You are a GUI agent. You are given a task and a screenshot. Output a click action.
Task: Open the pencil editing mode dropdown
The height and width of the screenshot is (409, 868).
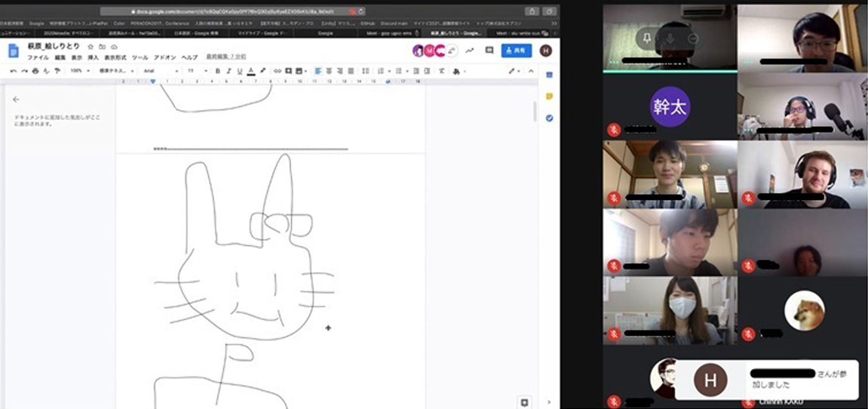coord(515,71)
